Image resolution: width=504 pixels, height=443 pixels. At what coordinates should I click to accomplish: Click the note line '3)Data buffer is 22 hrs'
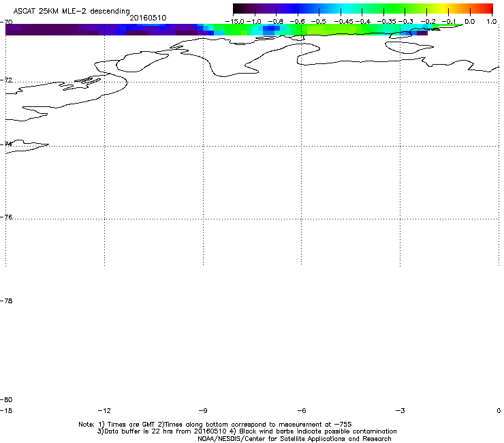[x=247, y=431]
